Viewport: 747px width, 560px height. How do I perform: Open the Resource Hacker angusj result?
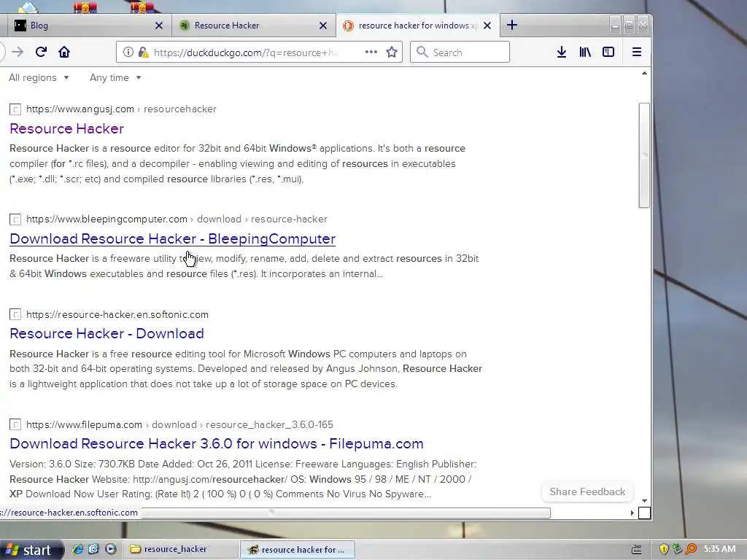click(66, 128)
